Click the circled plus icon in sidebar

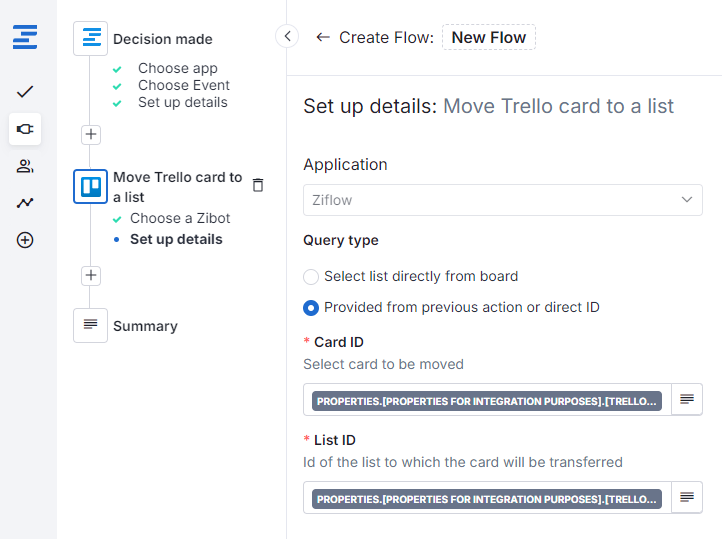(x=25, y=240)
